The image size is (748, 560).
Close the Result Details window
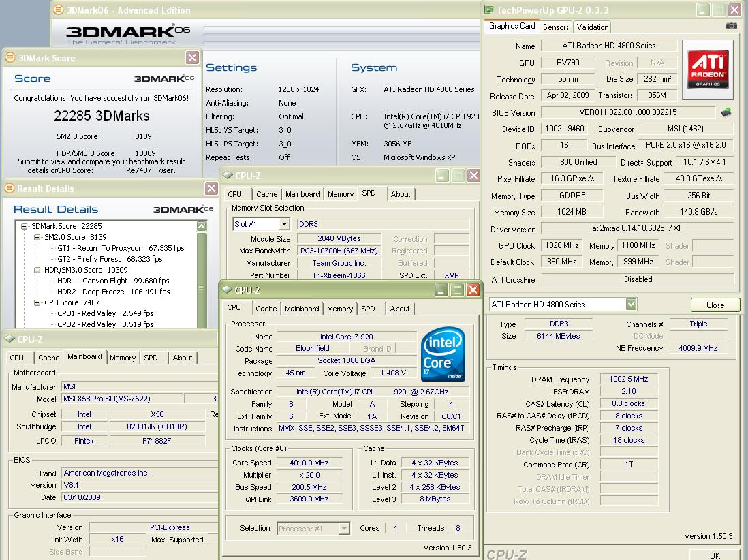[x=211, y=189]
